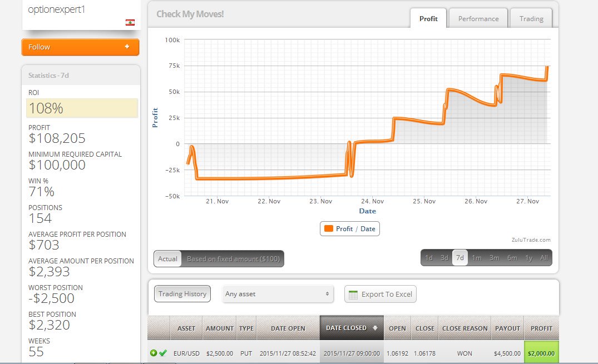Screen dimensions: 598x364
Task: Select the All time range
Action: point(544,258)
